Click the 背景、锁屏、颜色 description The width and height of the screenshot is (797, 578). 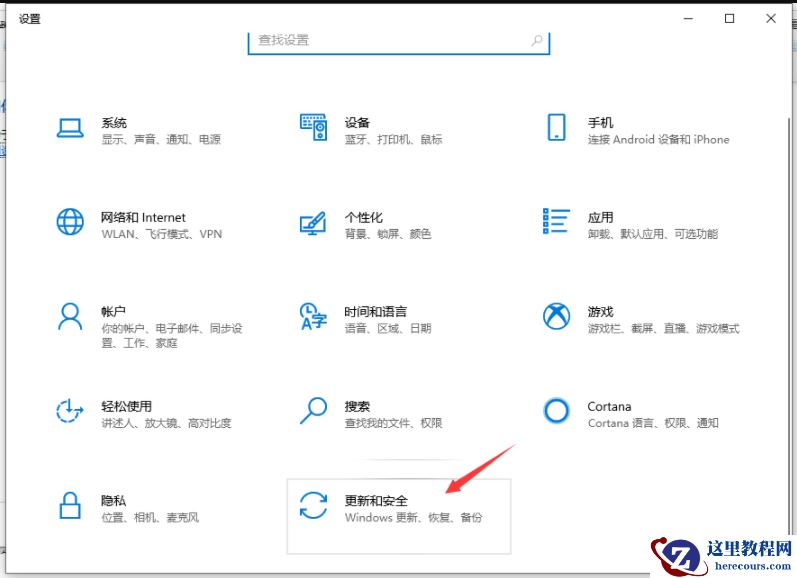(x=388, y=234)
